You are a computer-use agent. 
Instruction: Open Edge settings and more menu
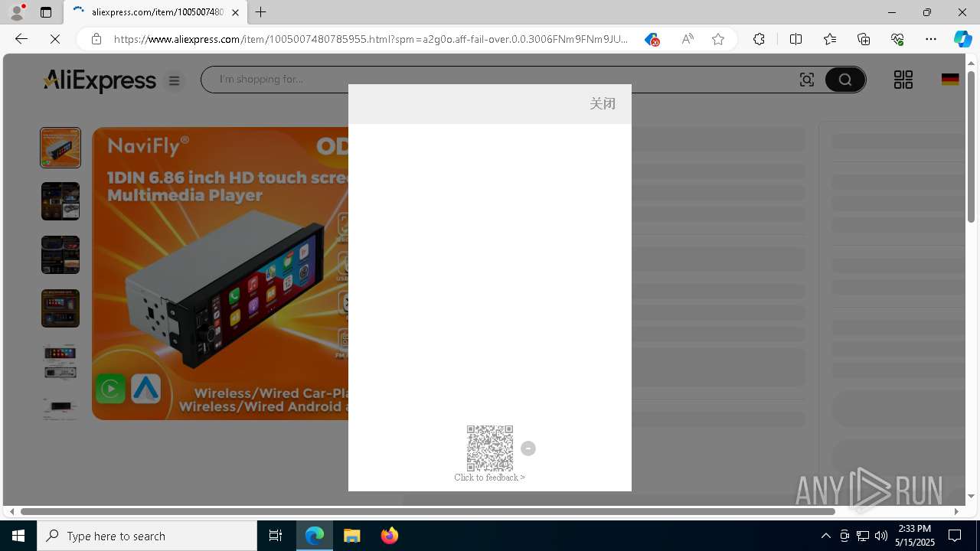(931, 39)
